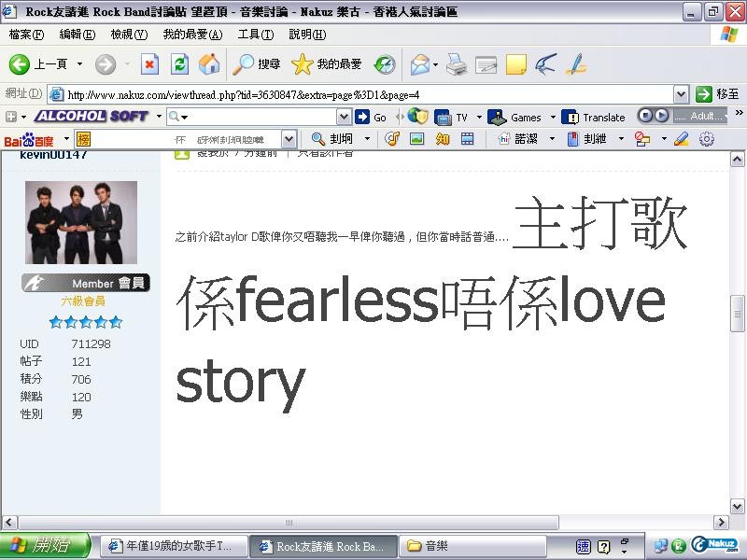Refresh the page with the green arrows icon

pos(179,64)
